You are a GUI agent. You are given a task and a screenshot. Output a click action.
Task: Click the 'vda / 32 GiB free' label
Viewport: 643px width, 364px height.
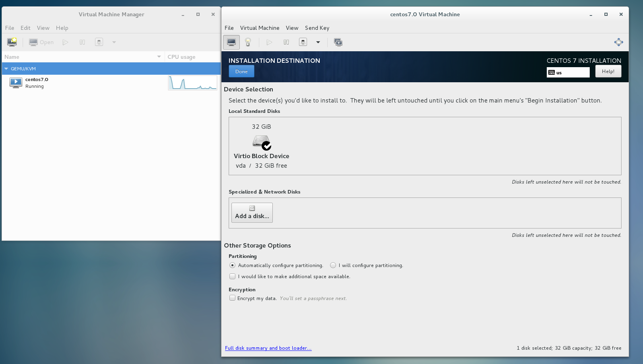261,166
